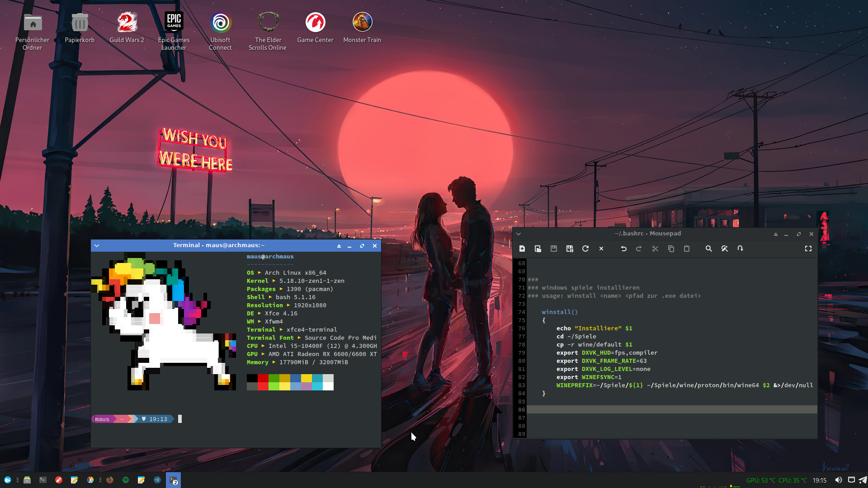Open Mousepad window menu chevron
Image resolution: width=868 pixels, height=488 pixels.
click(x=519, y=234)
